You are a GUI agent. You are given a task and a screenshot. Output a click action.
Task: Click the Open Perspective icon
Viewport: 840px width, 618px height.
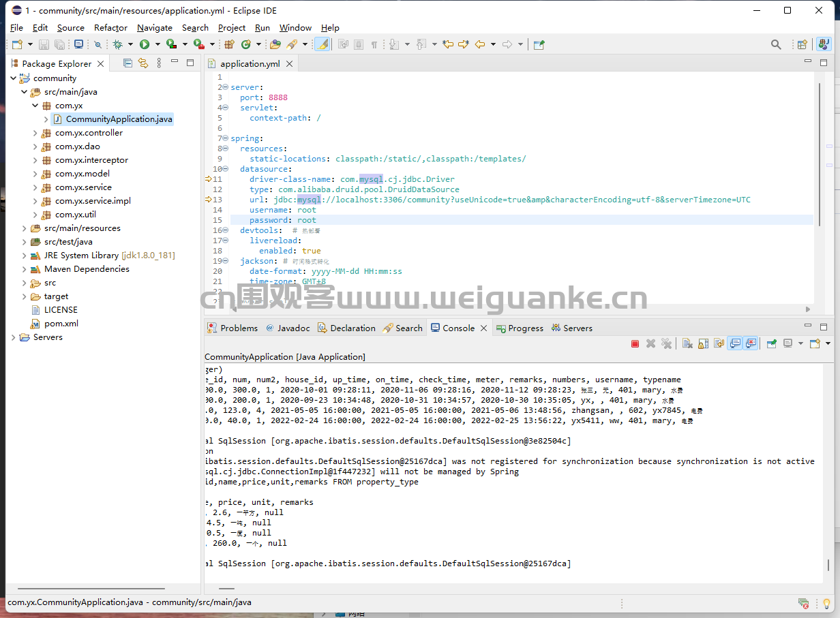pos(802,44)
